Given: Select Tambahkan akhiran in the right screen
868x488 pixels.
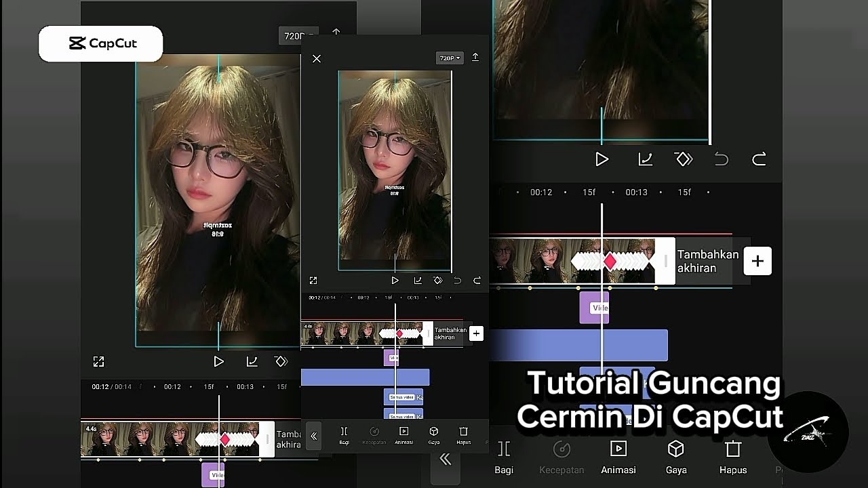Looking at the screenshot, I should 708,261.
